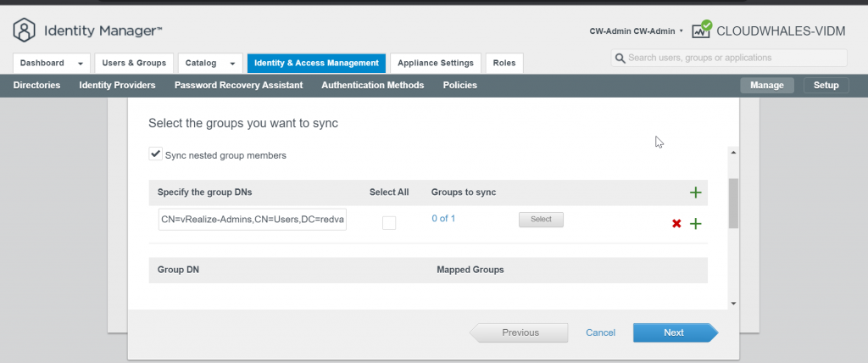The height and width of the screenshot is (363, 868).
Task: Click the Group DN column header
Action: [x=178, y=271]
